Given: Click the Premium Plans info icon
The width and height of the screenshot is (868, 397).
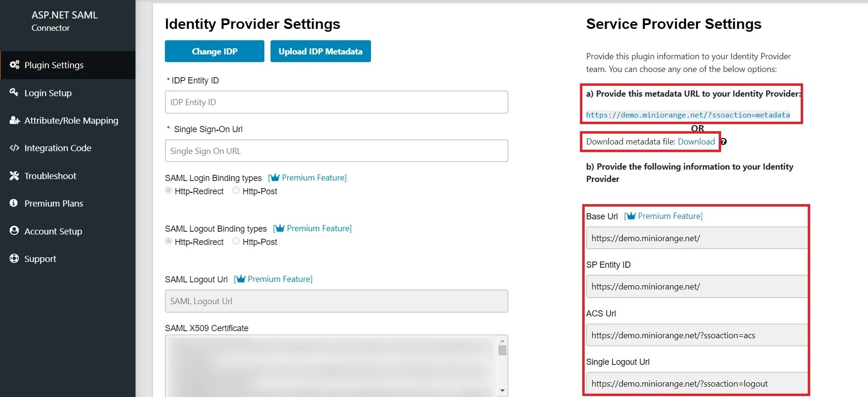Looking at the screenshot, I should 14,203.
